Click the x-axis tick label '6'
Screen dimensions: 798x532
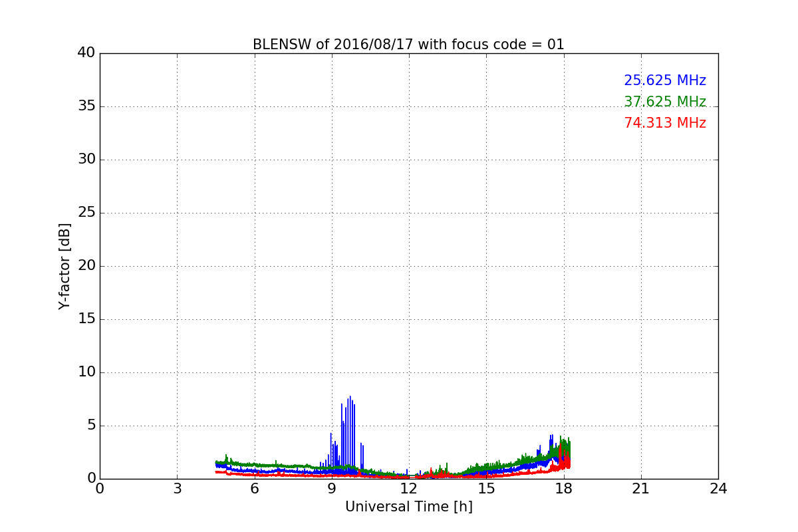pyautogui.click(x=254, y=489)
